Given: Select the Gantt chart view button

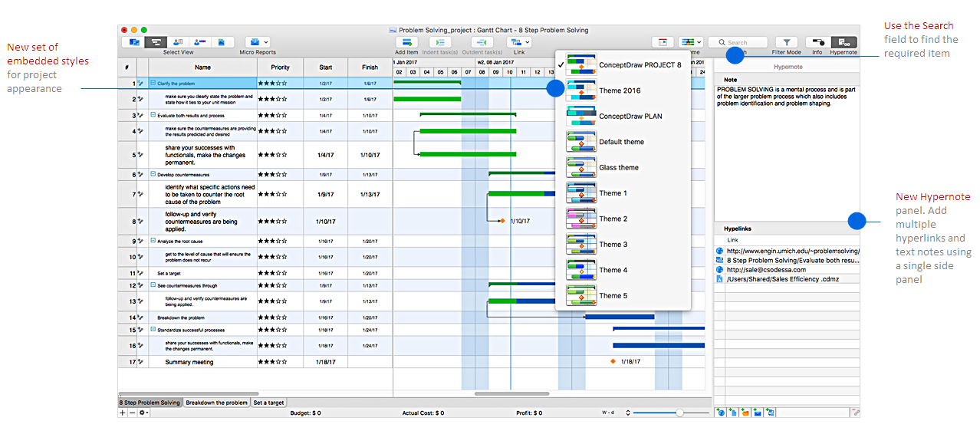Looking at the screenshot, I should [x=156, y=41].
